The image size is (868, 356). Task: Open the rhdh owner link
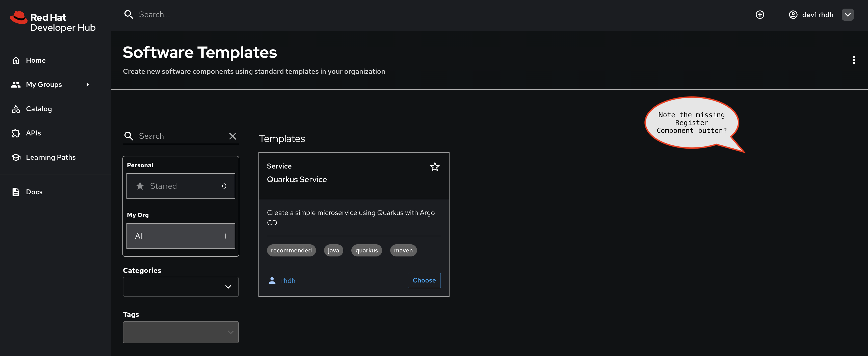tap(288, 281)
